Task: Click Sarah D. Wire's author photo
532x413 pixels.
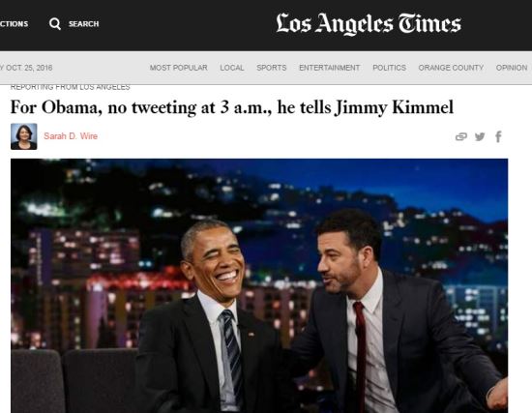Action: click(x=24, y=136)
